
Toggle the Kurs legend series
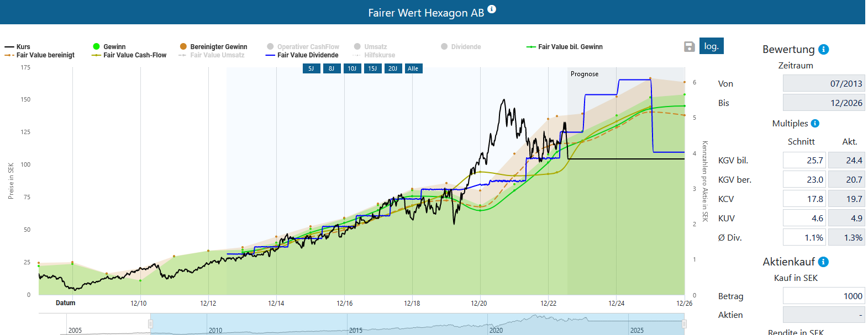coord(17,47)
